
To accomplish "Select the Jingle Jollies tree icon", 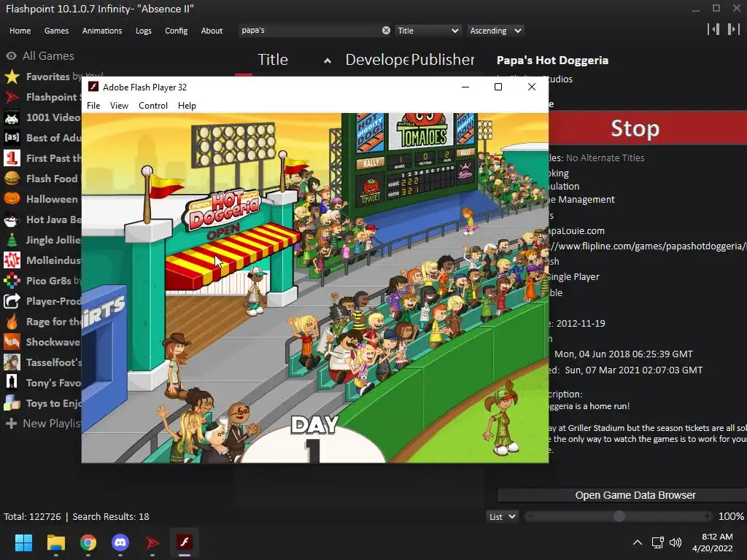I will point(12,240).
